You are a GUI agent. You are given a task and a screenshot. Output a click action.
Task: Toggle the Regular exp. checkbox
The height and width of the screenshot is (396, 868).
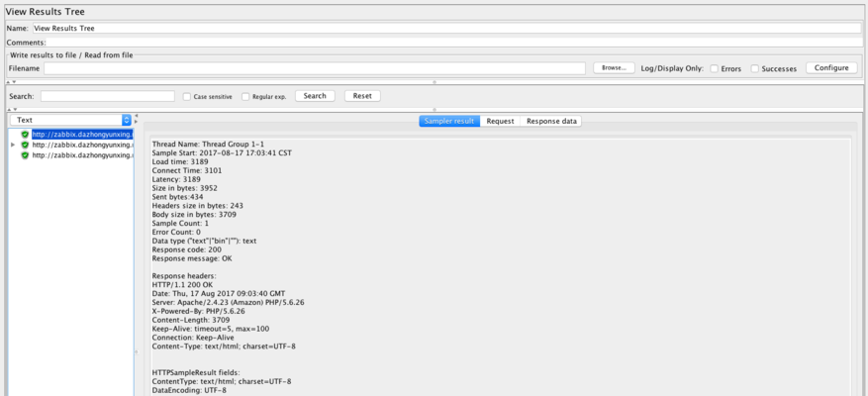click(x=245, y=96)
